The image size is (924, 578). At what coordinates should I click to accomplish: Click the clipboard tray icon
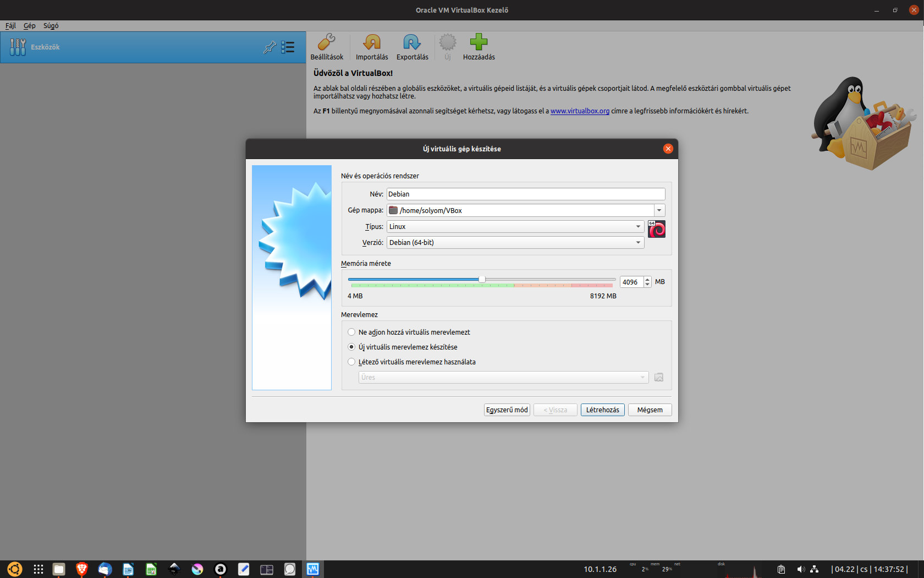(781, 569)
